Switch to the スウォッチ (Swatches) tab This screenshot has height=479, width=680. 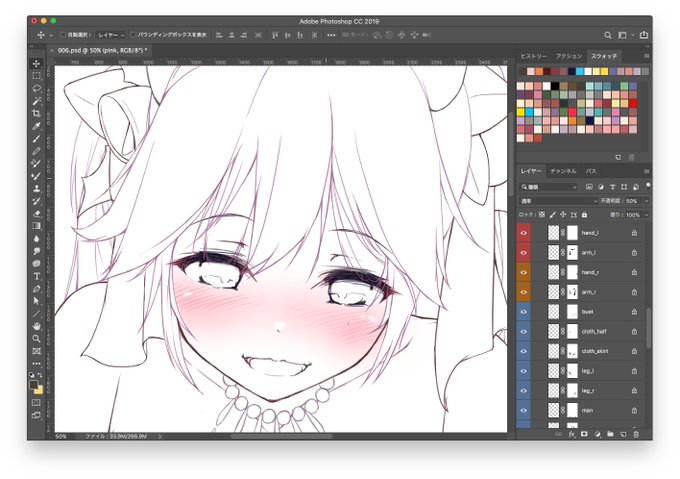604,56
